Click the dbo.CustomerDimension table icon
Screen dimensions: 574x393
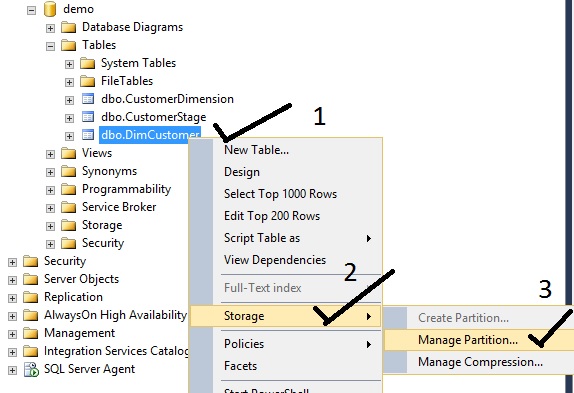88,99
